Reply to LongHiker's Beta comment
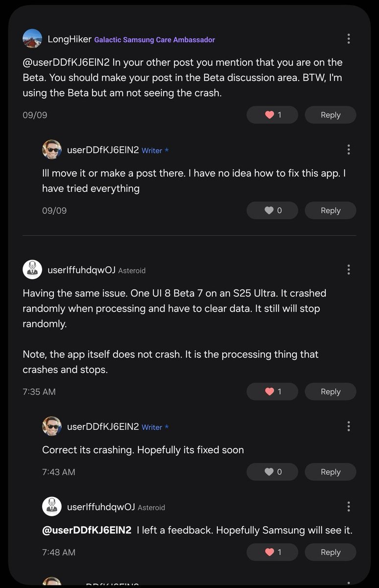This screenshot has width=379, height=588. coord(331,115)
